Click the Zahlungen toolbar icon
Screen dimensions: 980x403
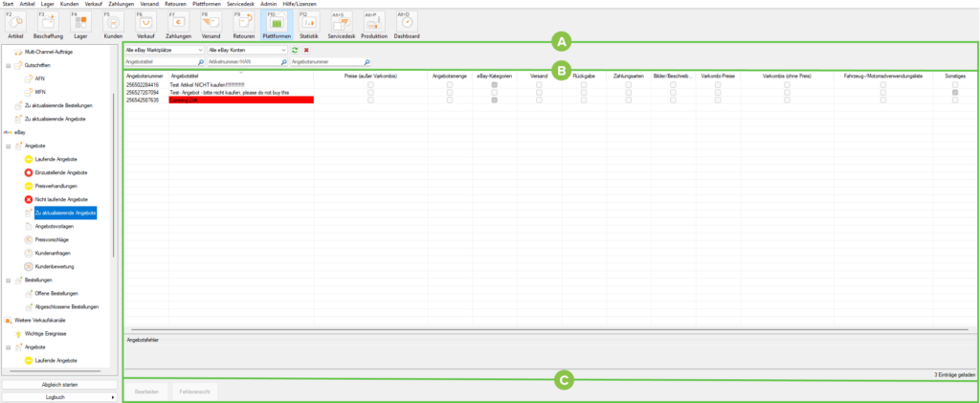pyautogui.click(x=178, y=23)
